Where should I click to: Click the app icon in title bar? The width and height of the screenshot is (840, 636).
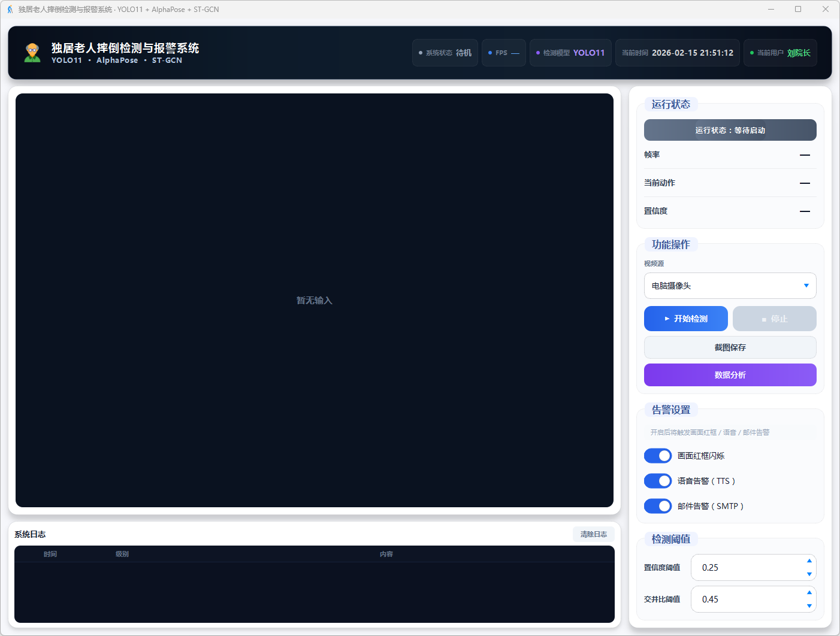10,10
